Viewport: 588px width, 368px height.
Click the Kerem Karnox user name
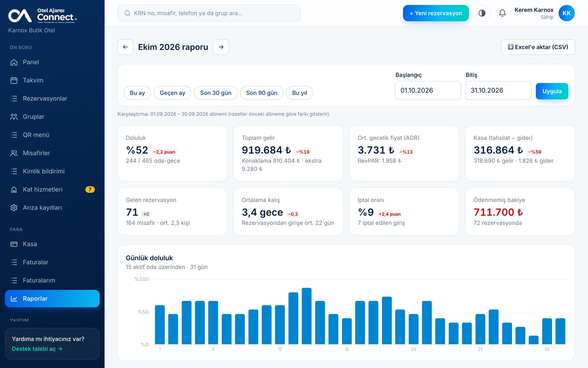[x=534, y=10]
